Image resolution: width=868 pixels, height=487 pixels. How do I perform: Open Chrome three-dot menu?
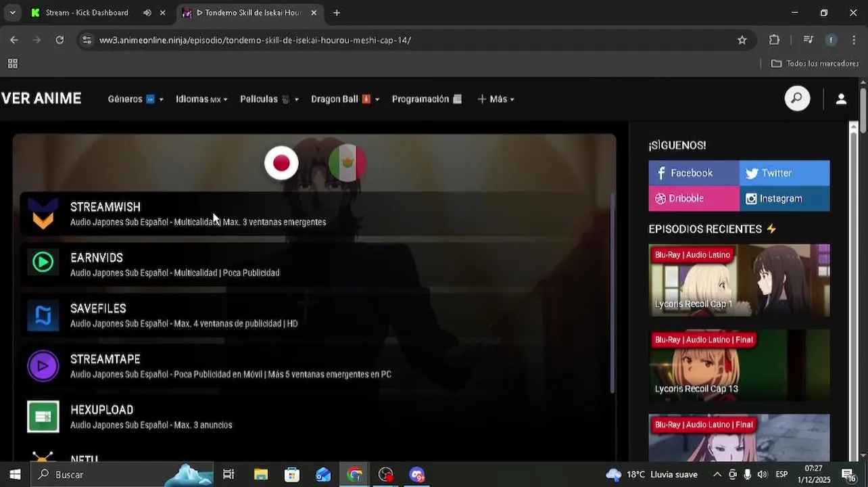[854, 40]
